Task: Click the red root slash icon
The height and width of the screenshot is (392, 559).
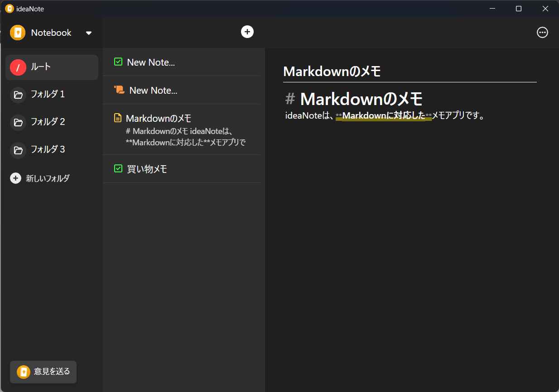Action: [18, 67]
